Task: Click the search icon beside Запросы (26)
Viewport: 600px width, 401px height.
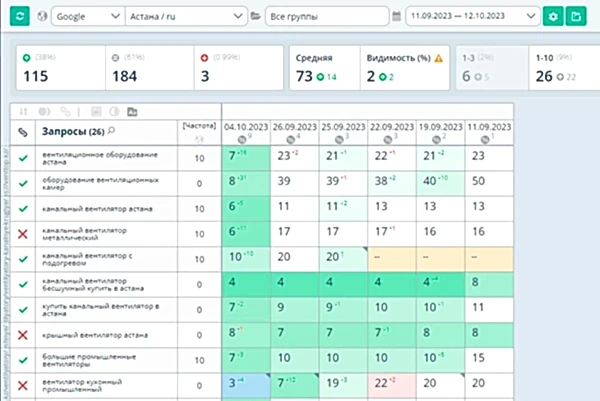Action: tap(111, 132)
